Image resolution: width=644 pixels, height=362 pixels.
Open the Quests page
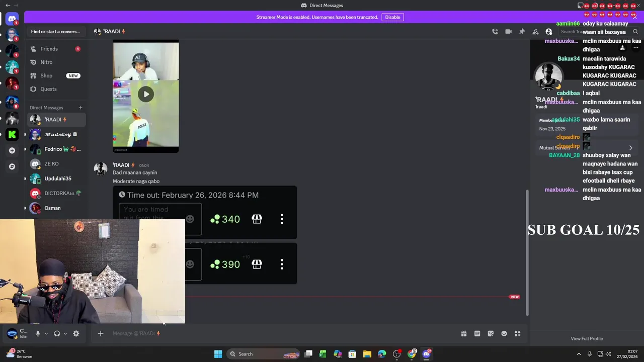(55, 89)
